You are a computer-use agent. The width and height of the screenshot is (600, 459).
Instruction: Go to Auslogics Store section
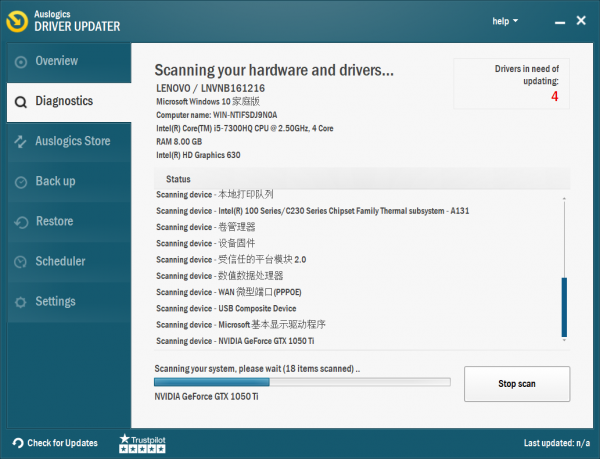(69, 142)
